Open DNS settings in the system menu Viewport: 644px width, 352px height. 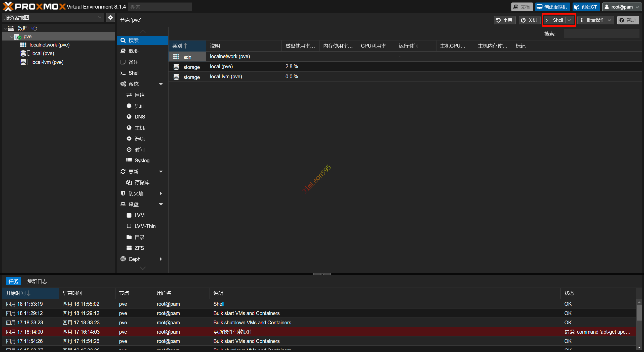coord(140,117)
